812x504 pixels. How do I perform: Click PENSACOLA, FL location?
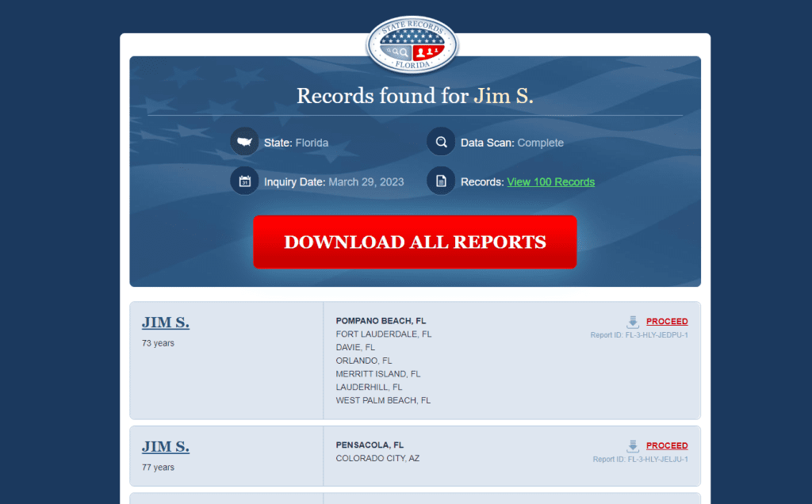[x=370, y=445]
